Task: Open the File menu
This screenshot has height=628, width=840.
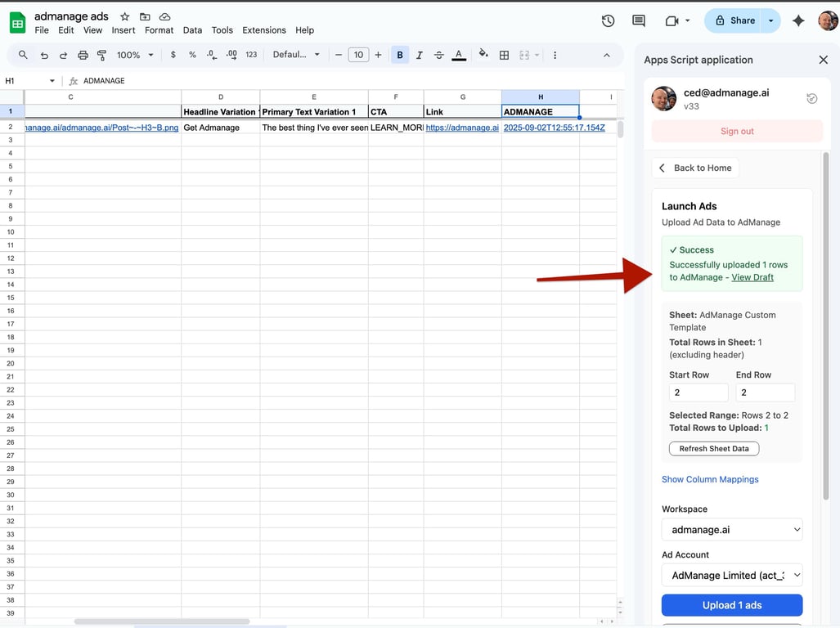Action: click(42, 30)
